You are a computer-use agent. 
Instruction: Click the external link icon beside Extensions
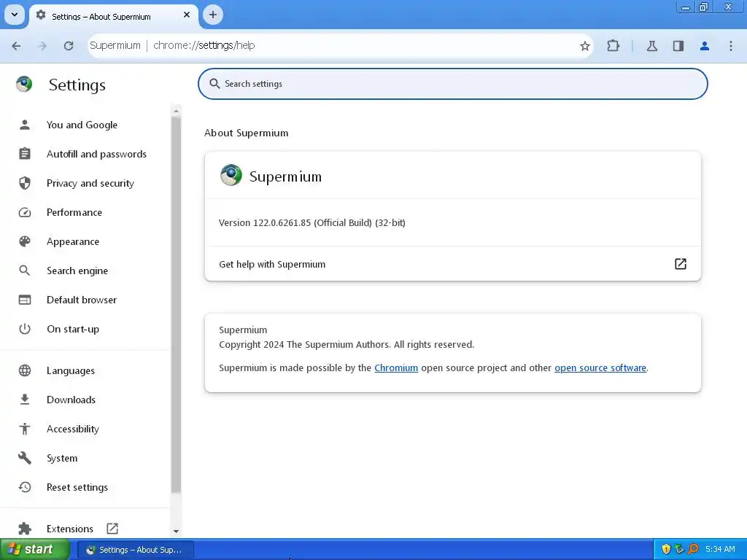[x=112, y=529]
